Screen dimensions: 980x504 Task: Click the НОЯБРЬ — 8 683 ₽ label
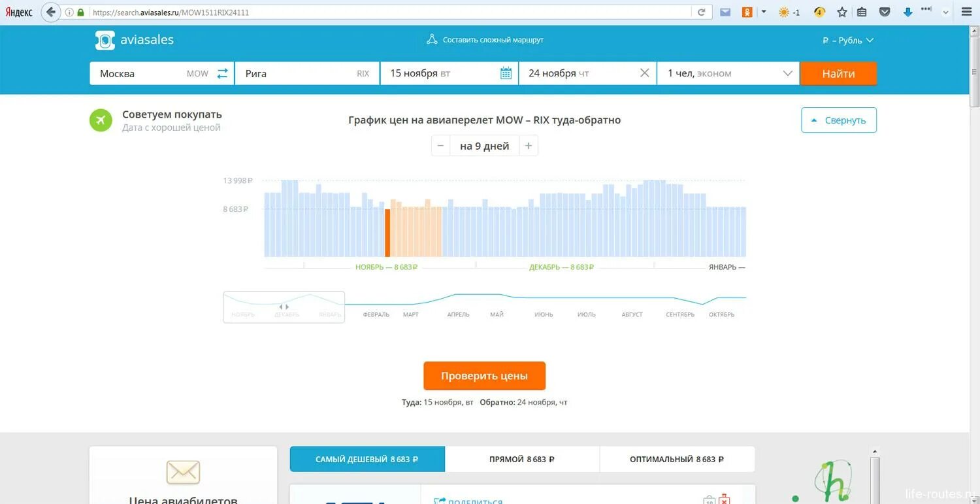(x=387, y=267)
